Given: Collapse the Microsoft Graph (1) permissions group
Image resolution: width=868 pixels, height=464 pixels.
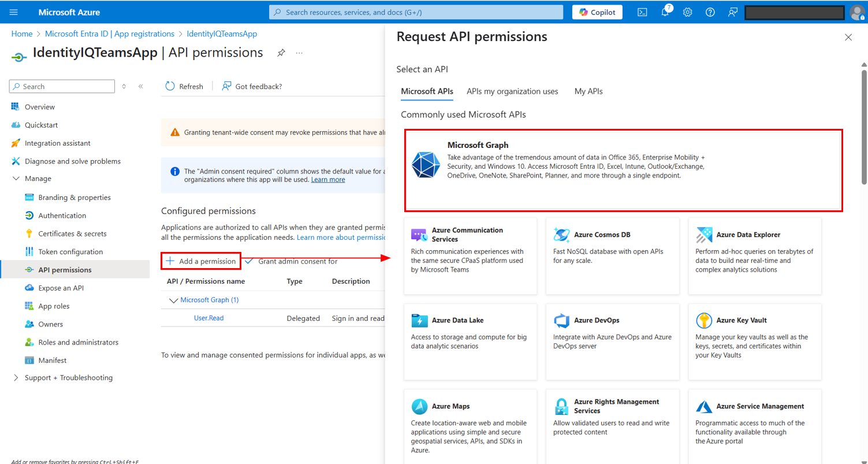Looking at the screenshot, I should (173, 300).
